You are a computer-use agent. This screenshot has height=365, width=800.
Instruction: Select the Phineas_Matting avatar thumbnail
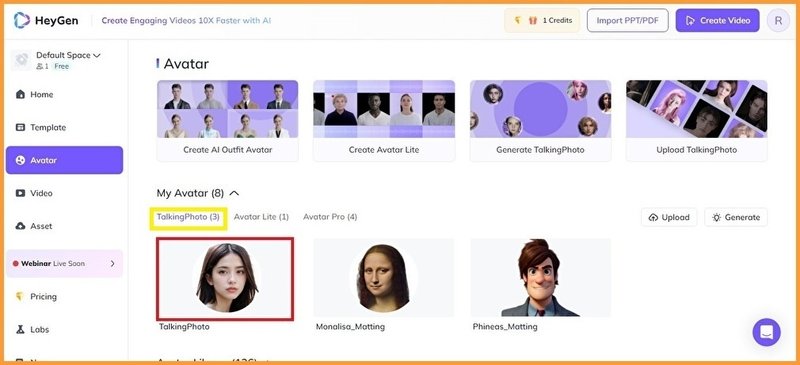pos(540,278)
